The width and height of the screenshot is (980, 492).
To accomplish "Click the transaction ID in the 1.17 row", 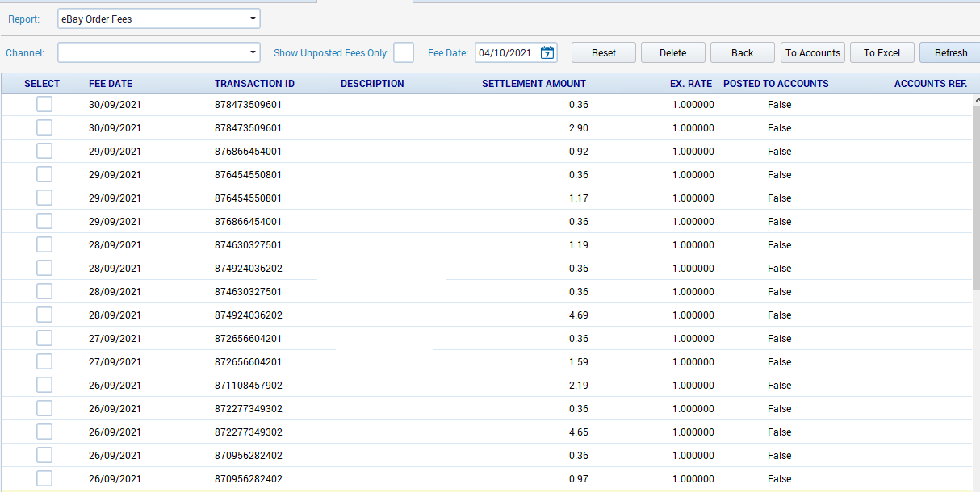I will click(x=249, y=198).
